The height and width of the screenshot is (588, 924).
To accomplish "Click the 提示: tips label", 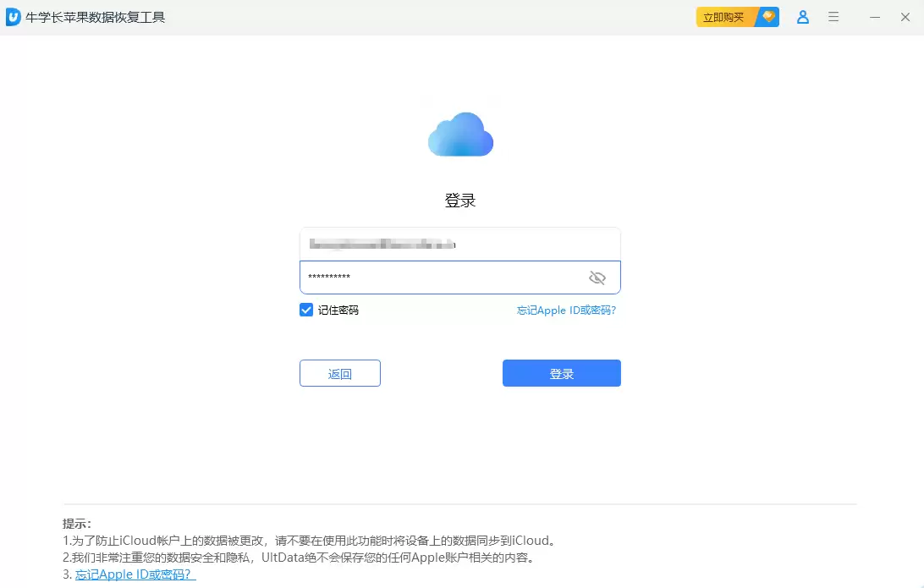I will click(77, 524).
